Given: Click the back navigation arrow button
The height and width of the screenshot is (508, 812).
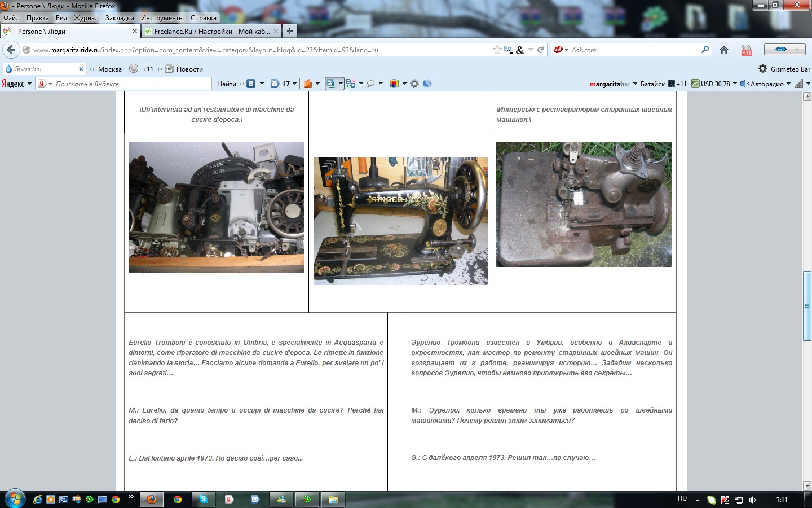Looking at the screenshot, I should 11,50.
